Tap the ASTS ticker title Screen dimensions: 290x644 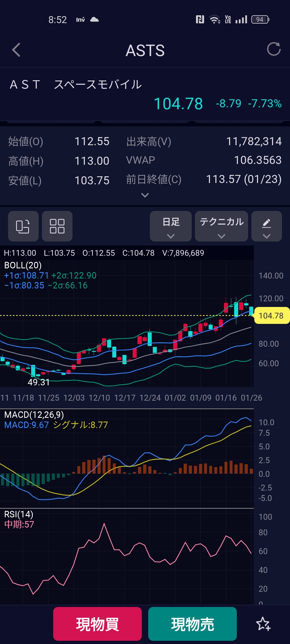tap(145, 50)
